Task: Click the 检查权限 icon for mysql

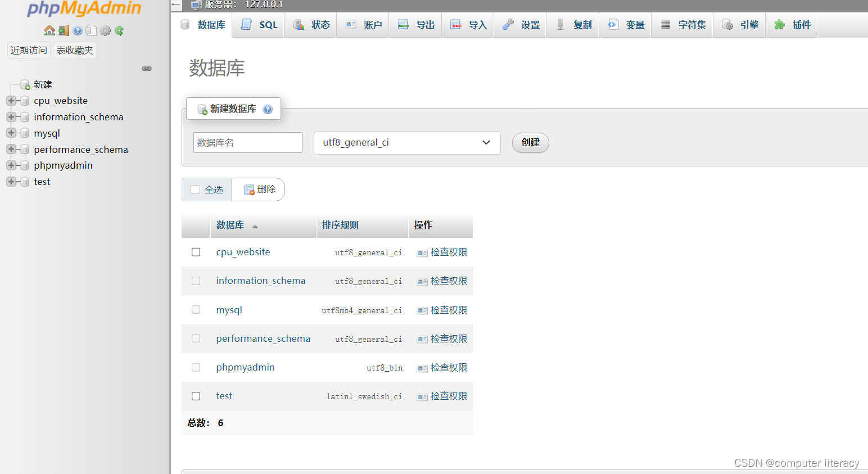Action: [x=422, y=310]
